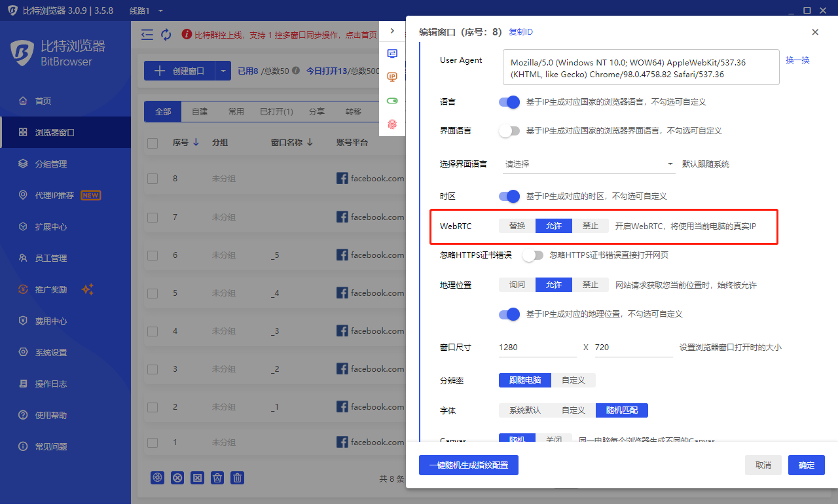Click the info icon next to 总数50

[x=296, y=71]
